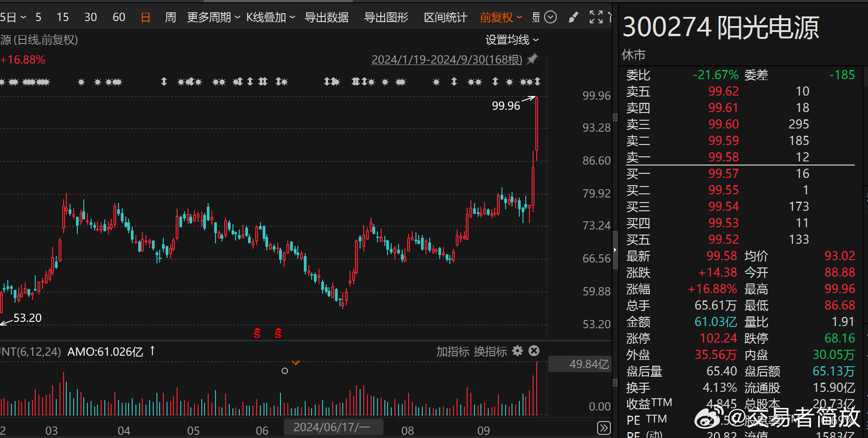Click the pushpin beside the date range

coord(532,59)
